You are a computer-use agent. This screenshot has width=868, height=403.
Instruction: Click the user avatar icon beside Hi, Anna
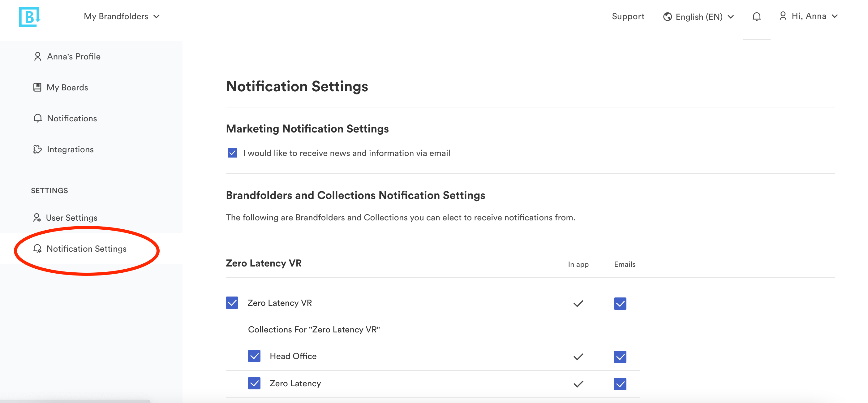[x=783, y=16]
